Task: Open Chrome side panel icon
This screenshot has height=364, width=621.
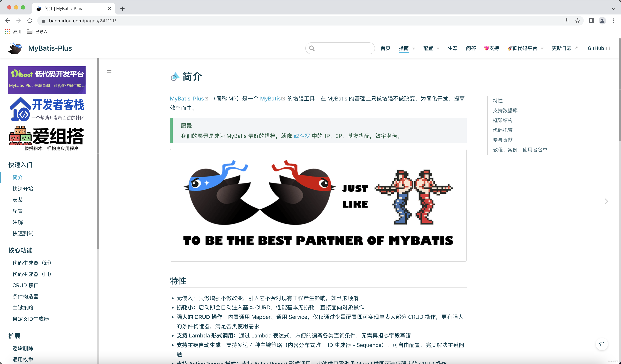Action: 591,21
